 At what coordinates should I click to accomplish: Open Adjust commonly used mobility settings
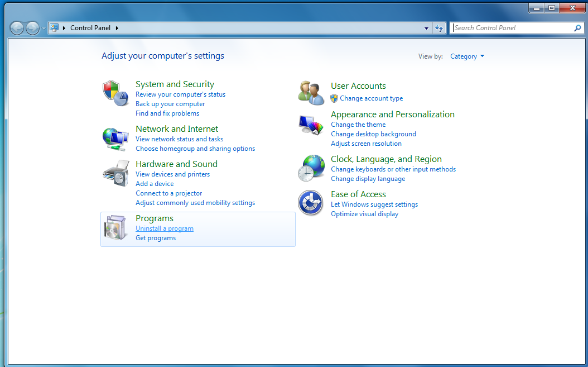(x=195, y=203)
